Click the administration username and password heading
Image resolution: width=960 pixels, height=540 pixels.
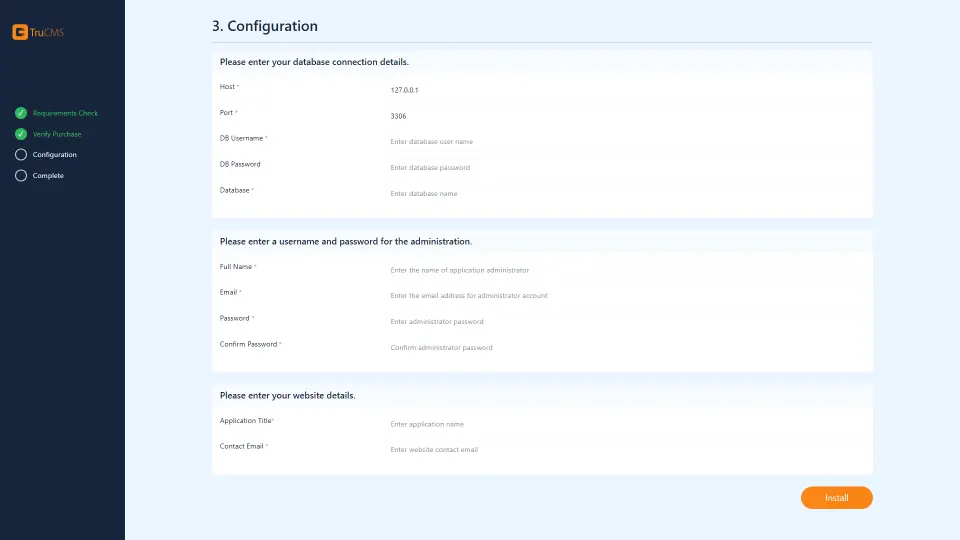point(346,241)
